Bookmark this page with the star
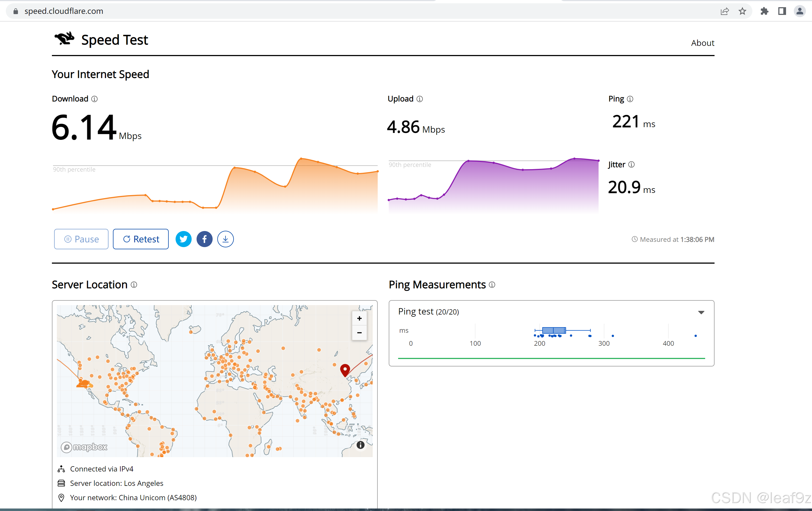Viewport: 812px width, 511px height. click(x=742, y=11)
